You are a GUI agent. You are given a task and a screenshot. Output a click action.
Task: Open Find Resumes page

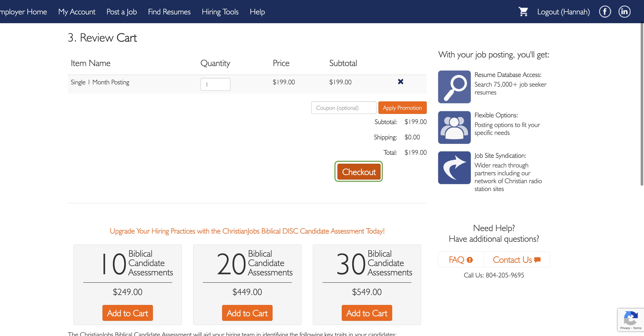coord(169,12)
